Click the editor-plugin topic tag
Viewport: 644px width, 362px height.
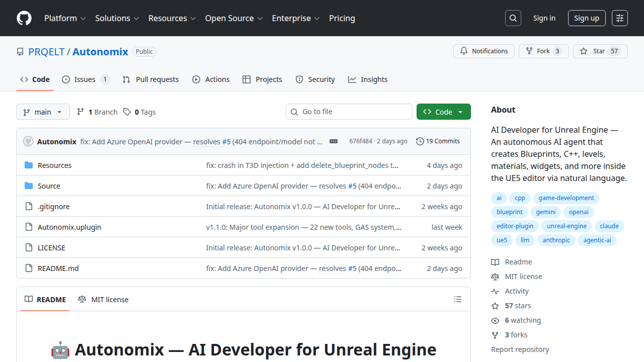[515, 226]
